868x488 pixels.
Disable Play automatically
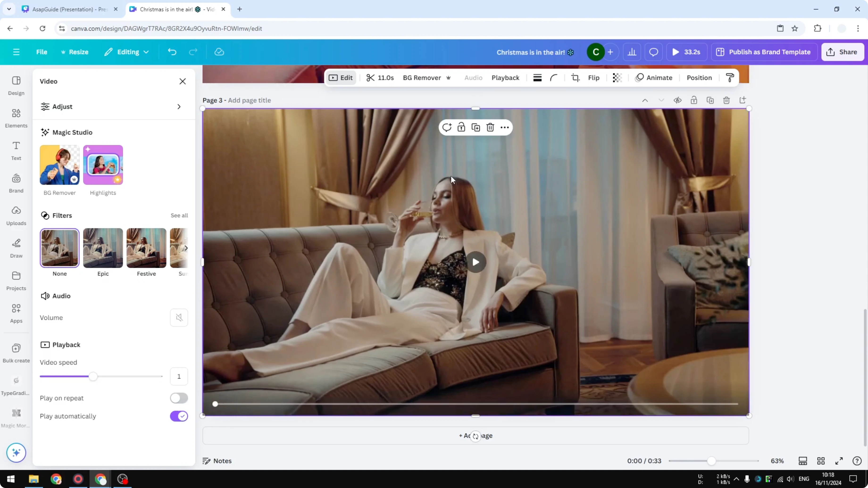click(179, 416)
